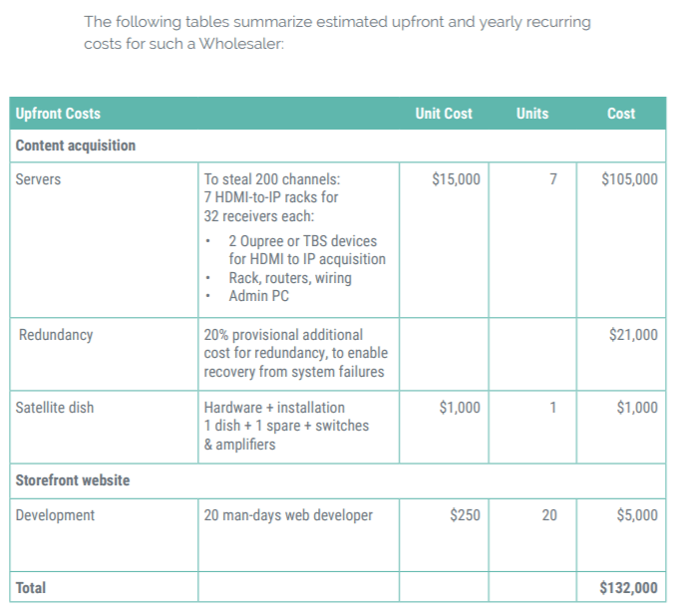The height and width of the screenshot is (616, 679).
Task: Click the 20 man-days web developer text
Action: pos(288,515)
